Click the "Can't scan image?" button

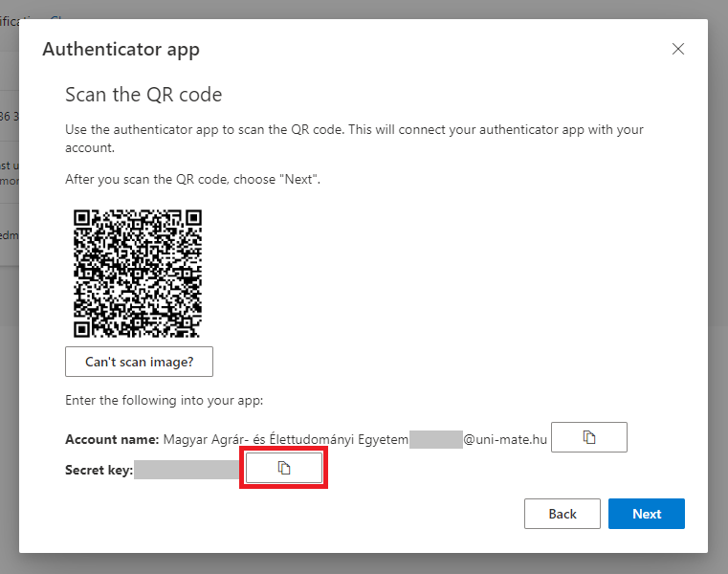[x=139, y=362]
